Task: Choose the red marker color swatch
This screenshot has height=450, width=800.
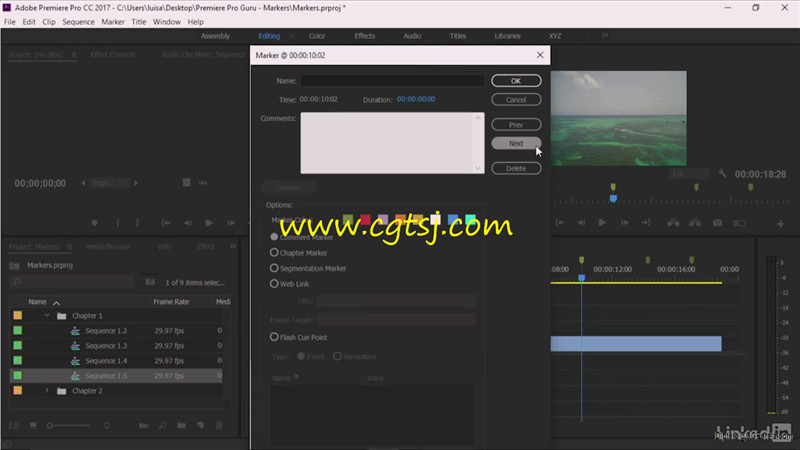Action: 365,219
